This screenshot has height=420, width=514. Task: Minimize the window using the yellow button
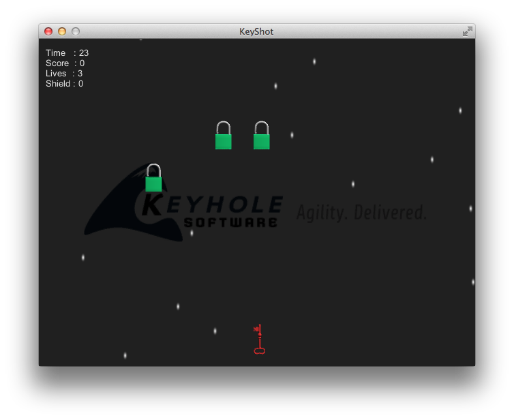pyautogui.click(x=62, y=31)
